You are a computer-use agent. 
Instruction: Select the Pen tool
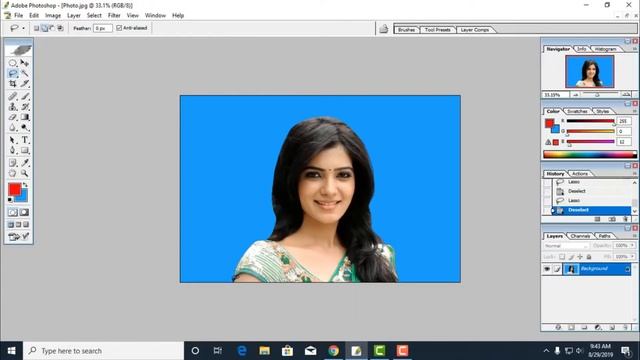coord(13,151)
